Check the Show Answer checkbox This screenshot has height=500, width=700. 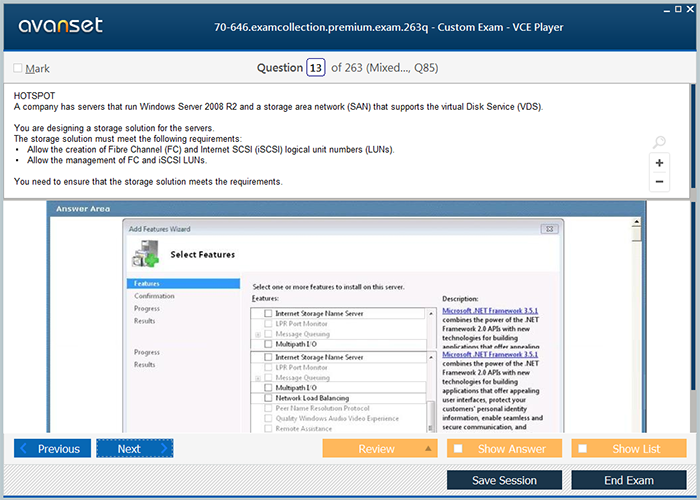458,449
